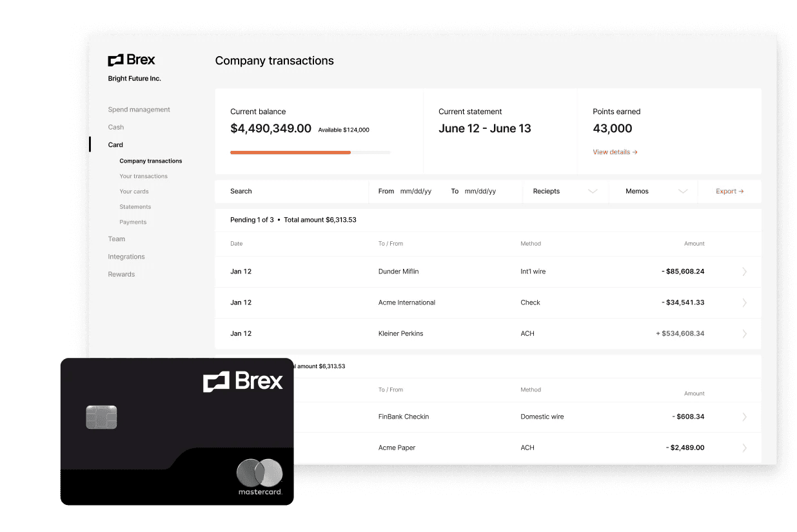Click the 43,000 points value

pyautogui.click(x=613, y=128)
